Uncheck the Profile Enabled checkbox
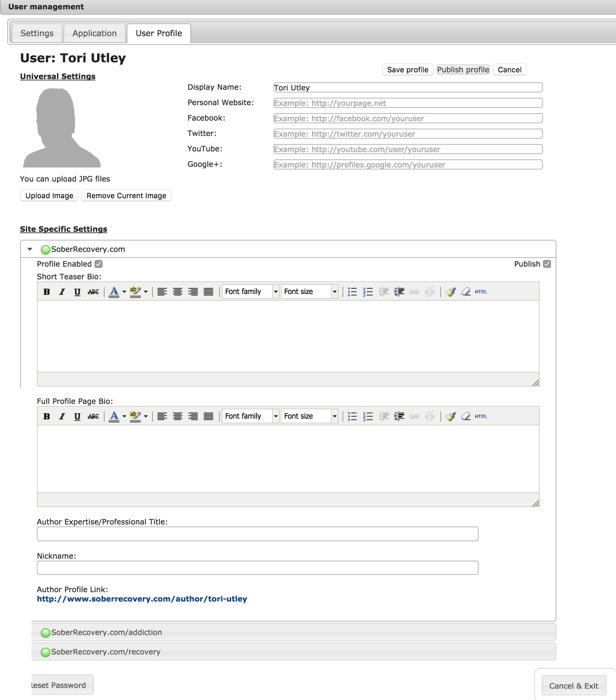616x700 pixels. point(99,264)
